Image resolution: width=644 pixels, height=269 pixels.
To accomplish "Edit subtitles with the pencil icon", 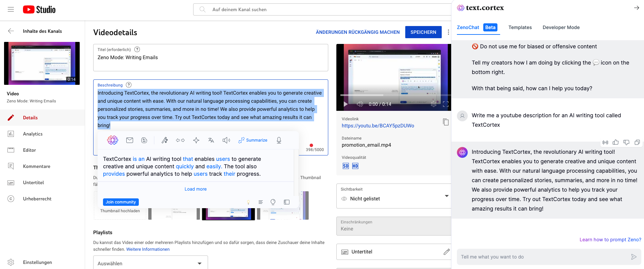I will point(446,252).
